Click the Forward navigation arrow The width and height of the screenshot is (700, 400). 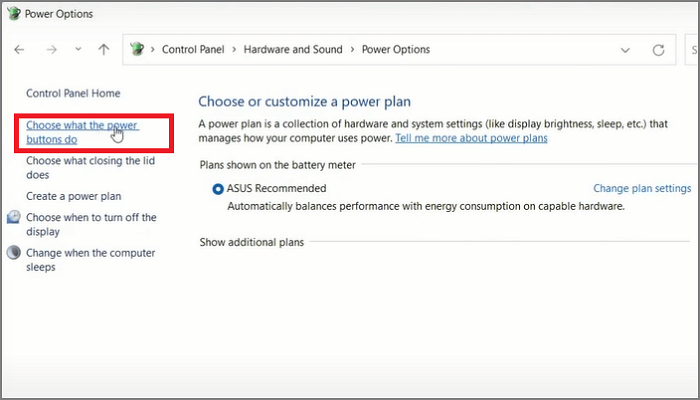(52, 49)
